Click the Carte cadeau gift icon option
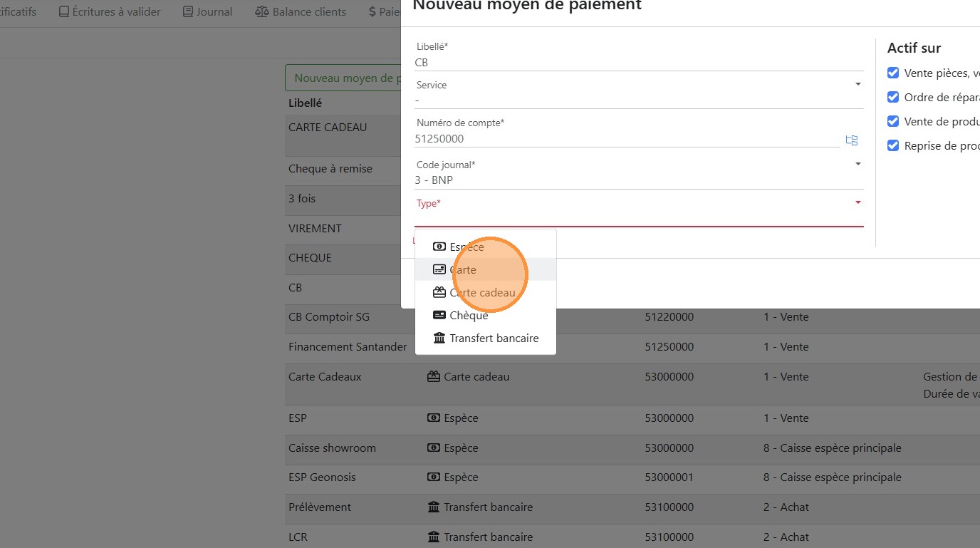Viewport: 980px width, 548px height. [x=439, y=293]
